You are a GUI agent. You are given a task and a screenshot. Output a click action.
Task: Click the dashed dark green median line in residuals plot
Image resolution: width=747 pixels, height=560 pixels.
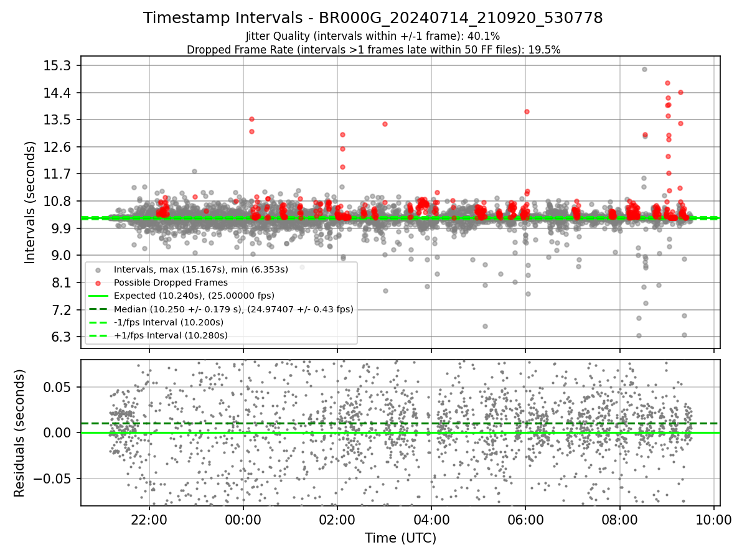coord(400,424)
